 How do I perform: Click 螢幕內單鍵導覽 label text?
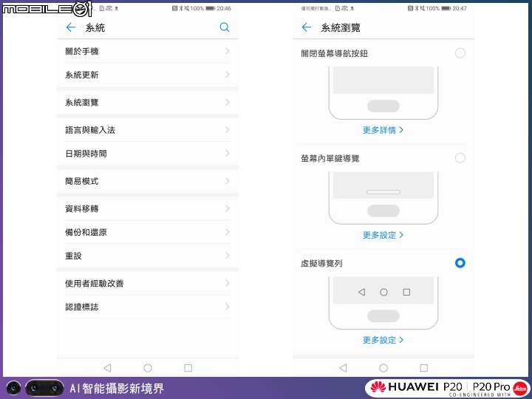click(330, 158)
